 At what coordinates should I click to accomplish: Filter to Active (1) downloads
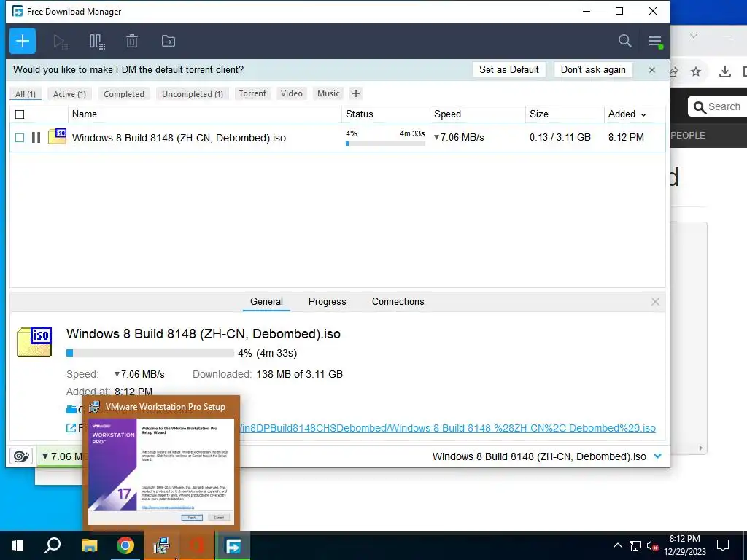point(69,94)
